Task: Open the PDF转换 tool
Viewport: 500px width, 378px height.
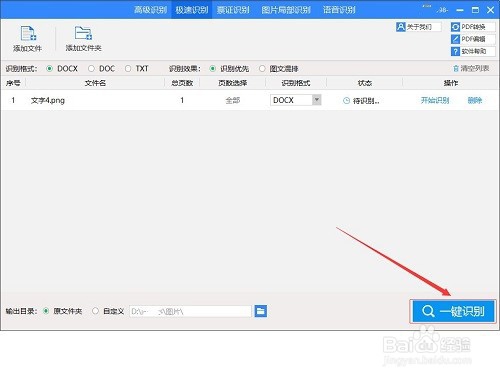Action: click(473, 27)
